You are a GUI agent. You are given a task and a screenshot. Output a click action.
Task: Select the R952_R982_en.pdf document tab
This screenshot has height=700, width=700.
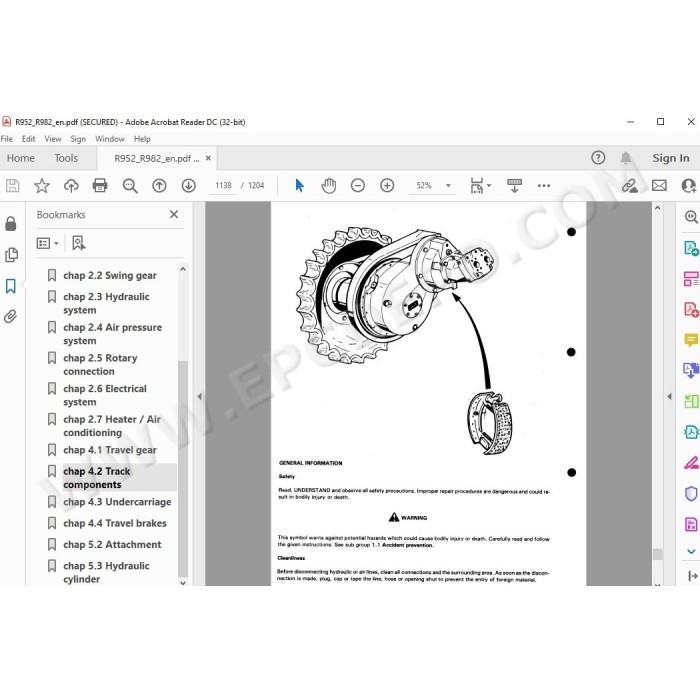coord(157,158)
